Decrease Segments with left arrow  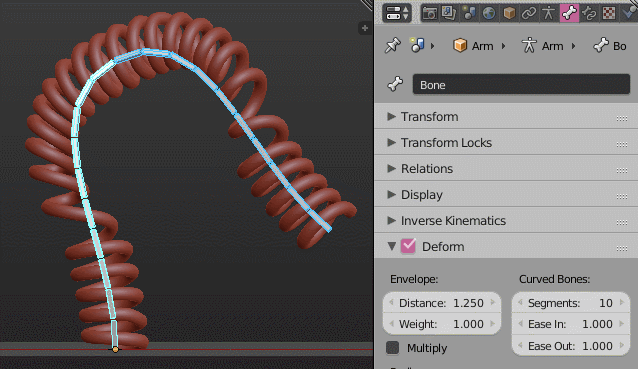pyautogui.click(x=520, y=302)
